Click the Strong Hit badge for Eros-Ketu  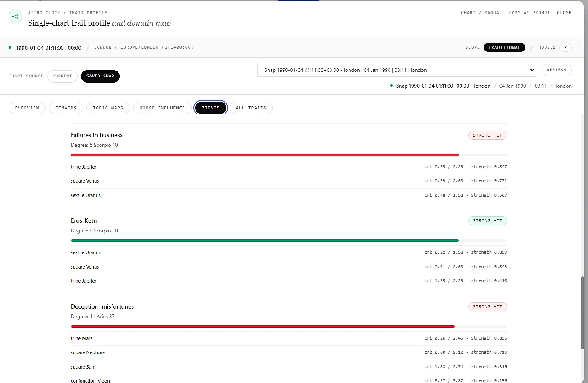[487, 221]
